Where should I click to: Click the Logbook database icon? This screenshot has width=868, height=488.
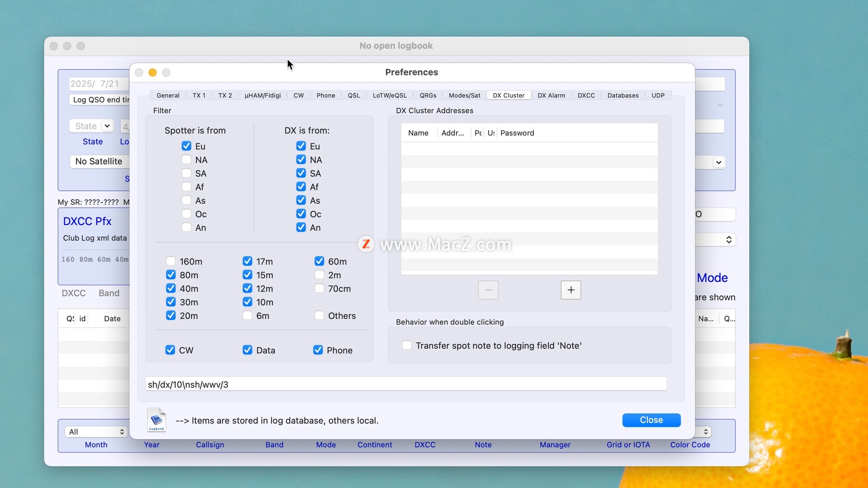(156, 420)
